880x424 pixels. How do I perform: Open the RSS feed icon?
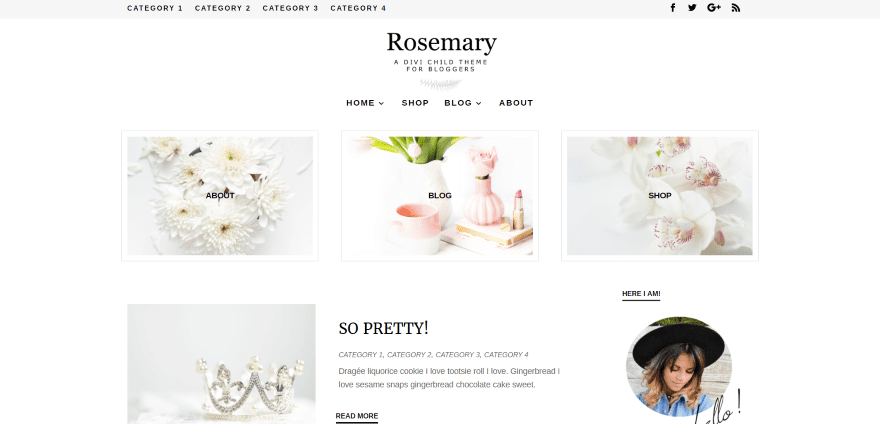coord(736,8)
